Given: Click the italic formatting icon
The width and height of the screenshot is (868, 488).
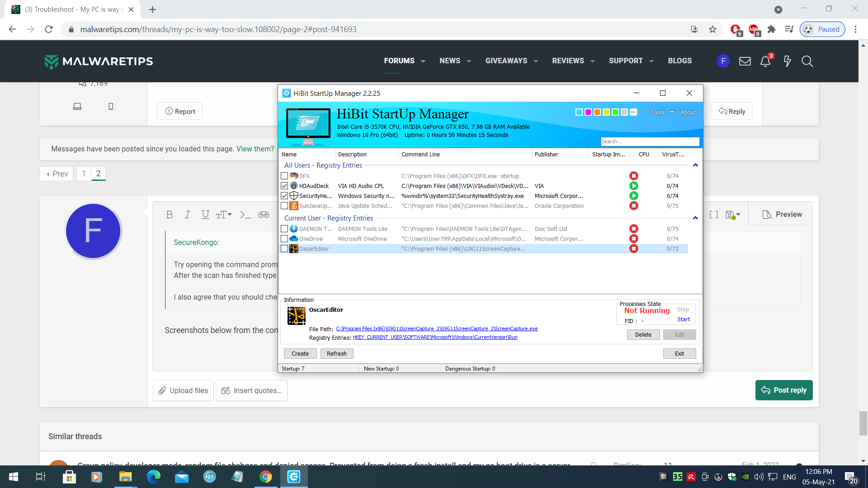Looking at the screenshot, I should pos(187,215).
